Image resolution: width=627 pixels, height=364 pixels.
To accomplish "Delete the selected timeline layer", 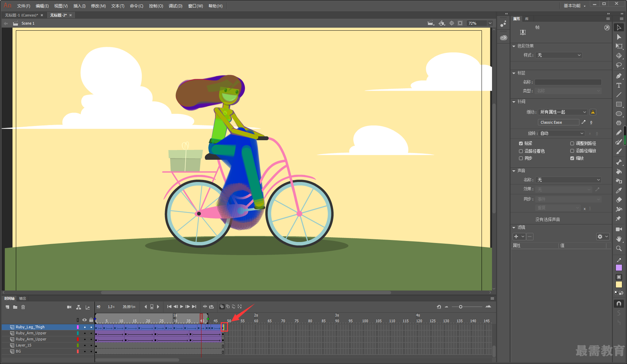I will coord(23,307).
